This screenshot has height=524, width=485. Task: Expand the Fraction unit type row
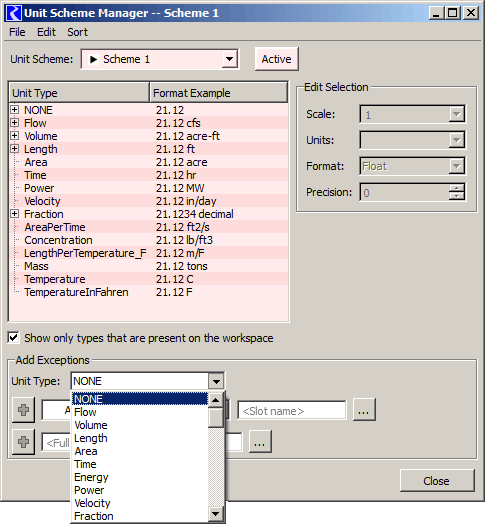[x=14, y=214]
